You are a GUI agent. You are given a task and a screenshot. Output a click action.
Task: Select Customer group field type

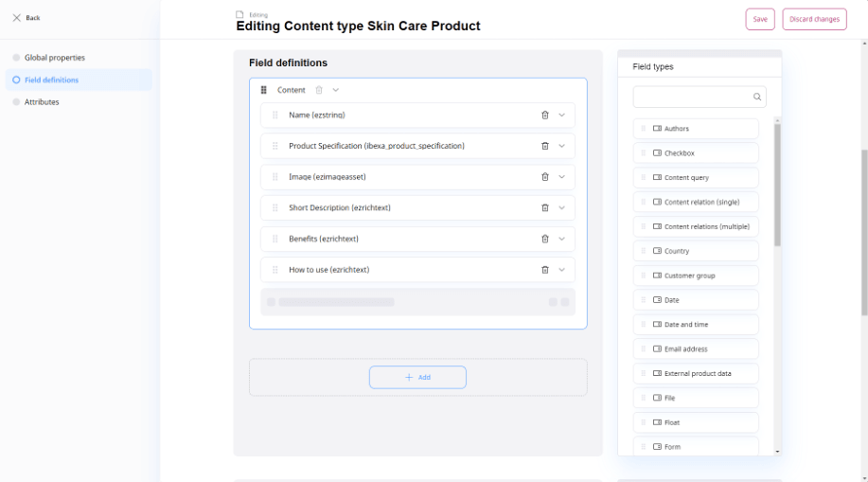click(x=696, y=276)
